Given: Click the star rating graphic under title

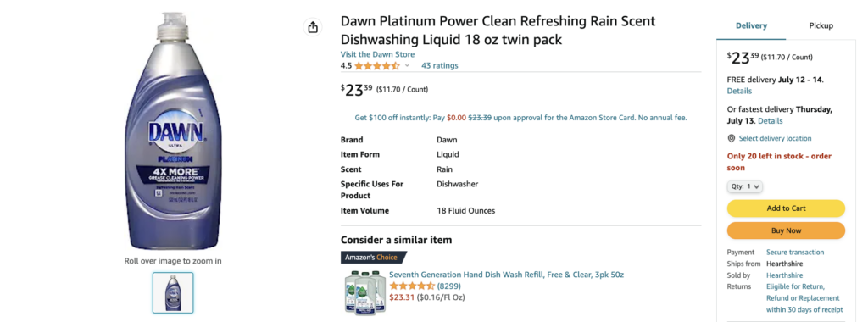Looking at the screenshot, I should click(x=376, y=66).
